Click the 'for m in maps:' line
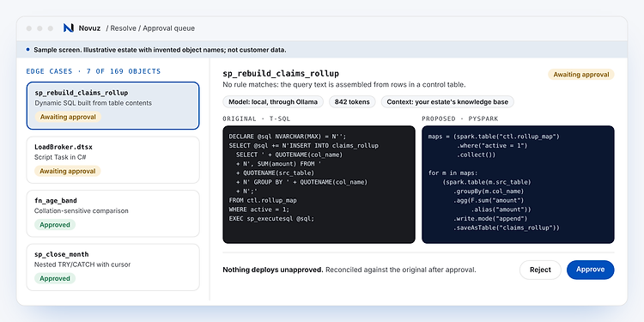Viewport: 644px width, 322px height. click(453, 173)
